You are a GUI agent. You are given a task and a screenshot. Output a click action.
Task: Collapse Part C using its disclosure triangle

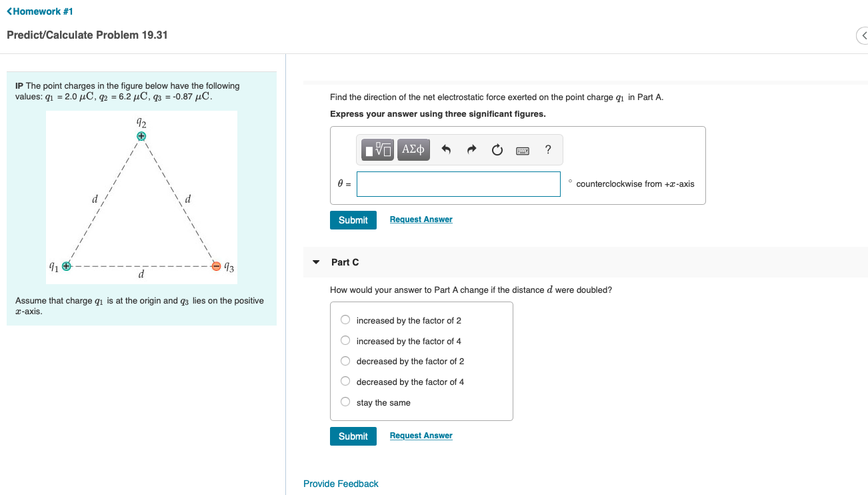(x=315, y=262)
